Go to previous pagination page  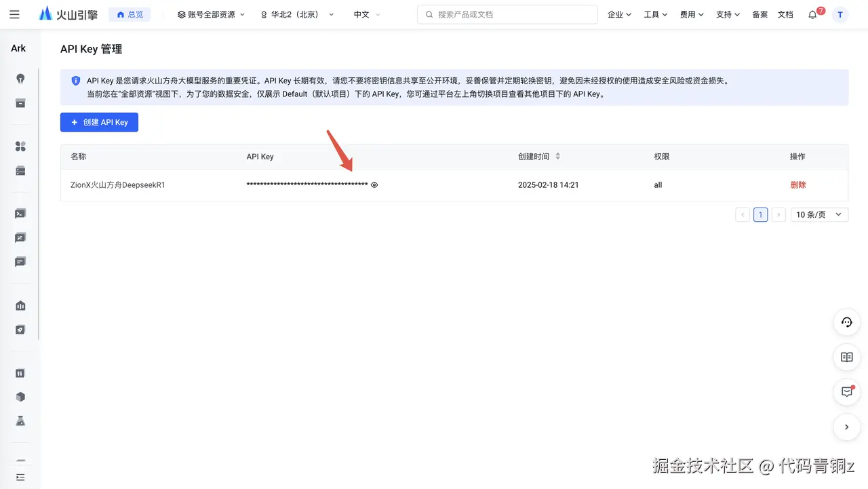tap(743, 215)
